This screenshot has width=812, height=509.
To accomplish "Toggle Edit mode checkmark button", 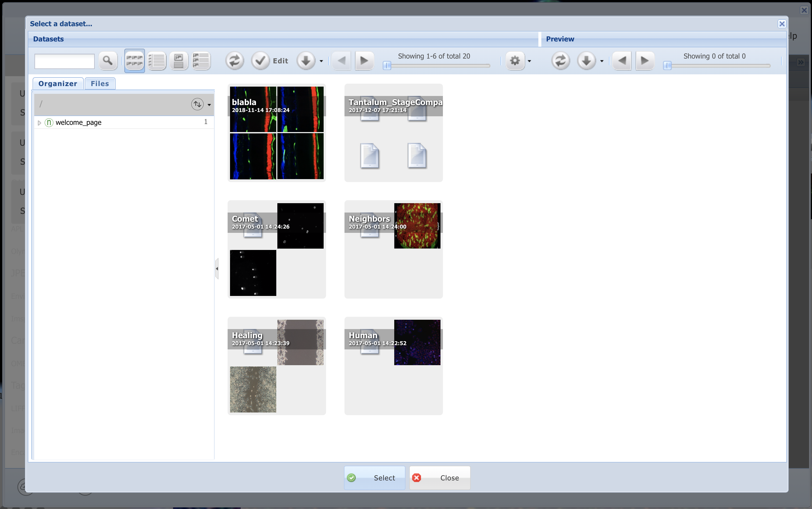I will [260, 61].
